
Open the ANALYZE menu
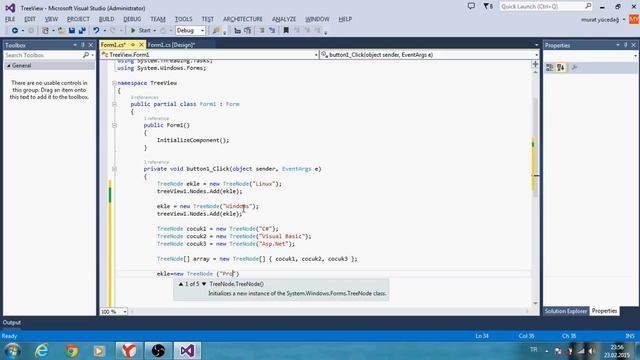[284, 19]
